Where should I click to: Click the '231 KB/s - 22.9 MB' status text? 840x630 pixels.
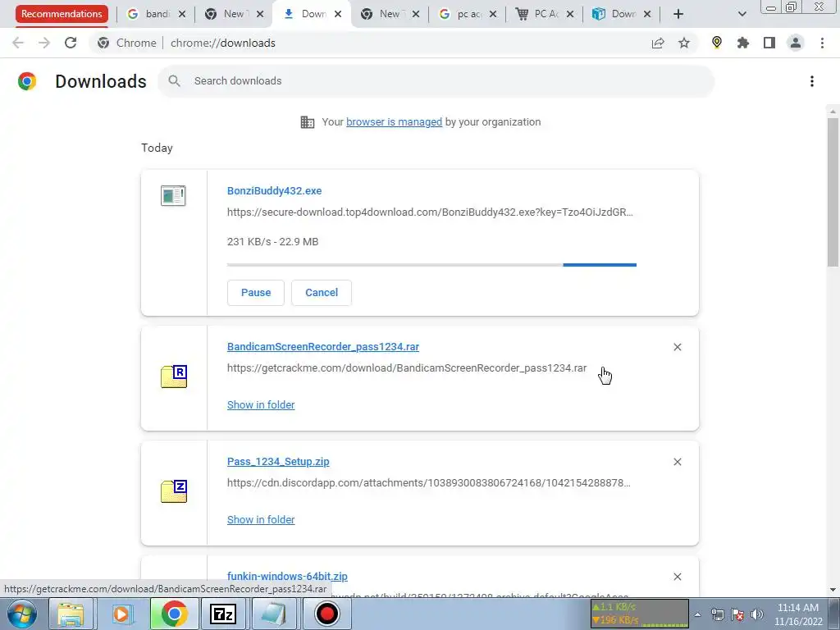pos(272,242)
